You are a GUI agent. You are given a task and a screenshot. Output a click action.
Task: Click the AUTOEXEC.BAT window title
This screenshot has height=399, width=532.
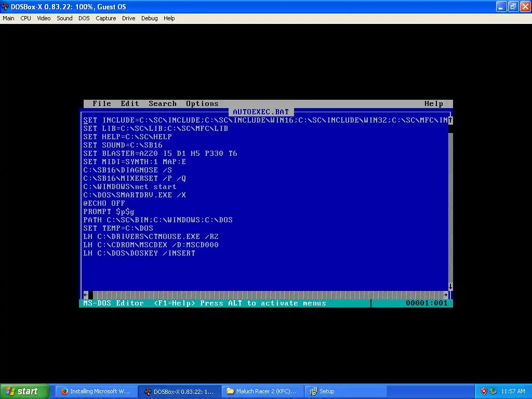click(261, 112)
